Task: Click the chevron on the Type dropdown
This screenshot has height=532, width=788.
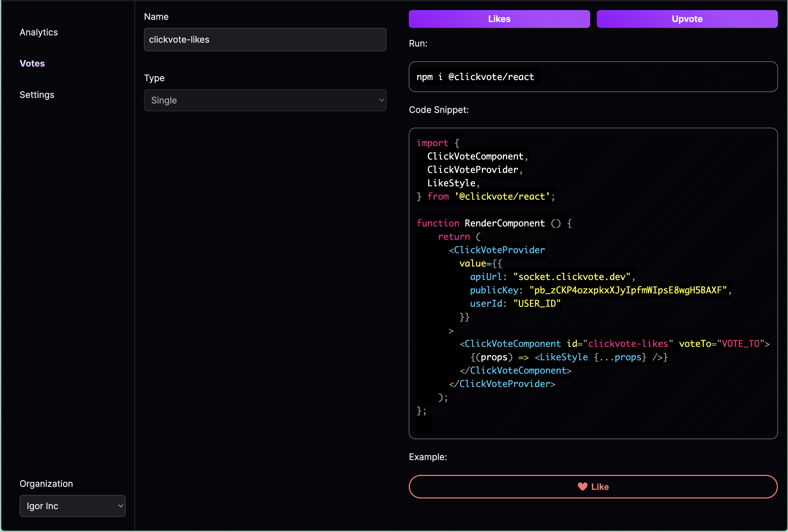Action: 381,100
